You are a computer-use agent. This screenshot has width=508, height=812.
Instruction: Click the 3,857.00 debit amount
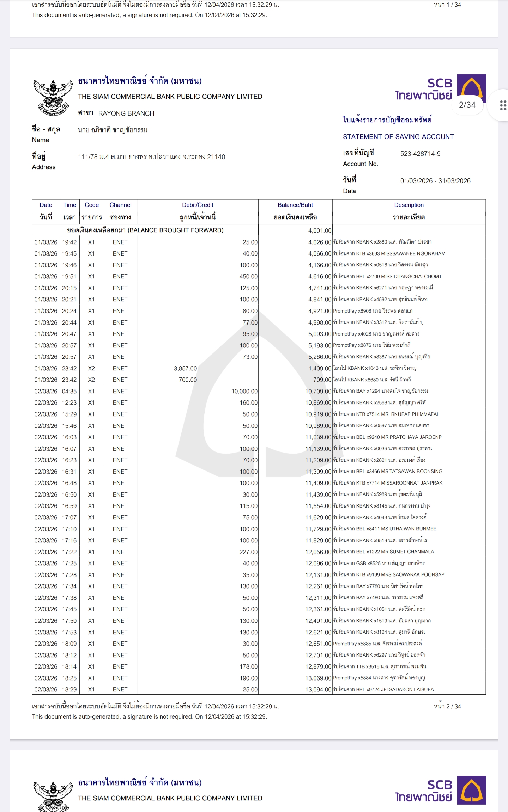(x=185, y=368)
